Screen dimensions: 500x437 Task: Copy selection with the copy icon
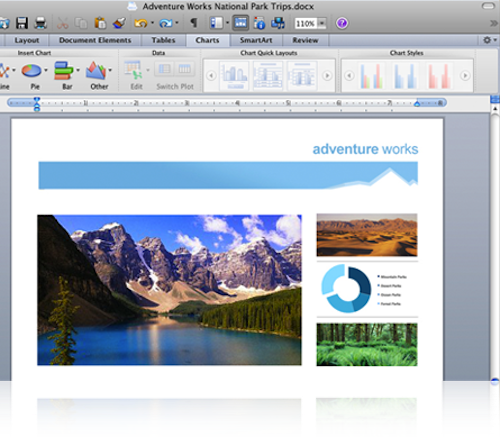tap(81, 23)
